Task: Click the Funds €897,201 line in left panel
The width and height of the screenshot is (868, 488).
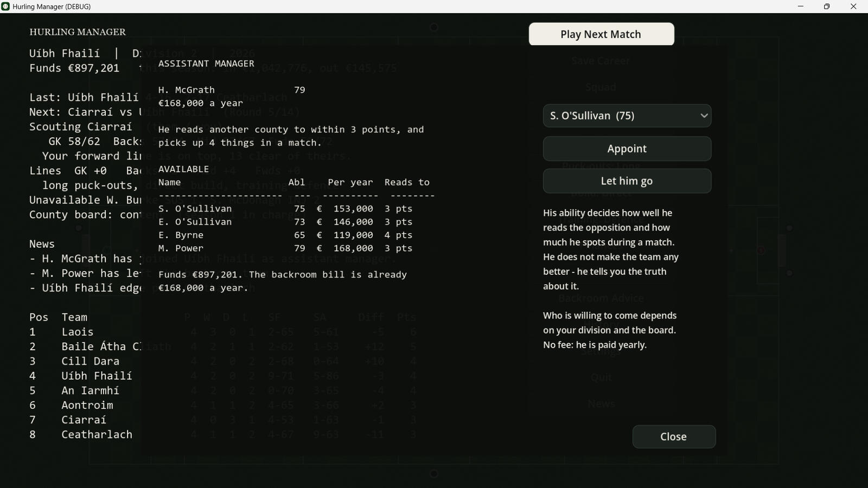Action: tap(74, 68)
